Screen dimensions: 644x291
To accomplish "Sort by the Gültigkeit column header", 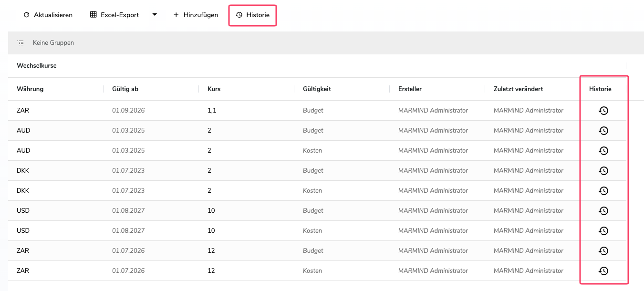I will (x=317, y=89).
